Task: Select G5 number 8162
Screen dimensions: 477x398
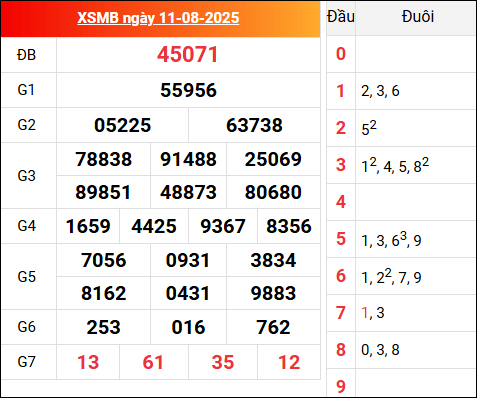Action: point(104,293)
